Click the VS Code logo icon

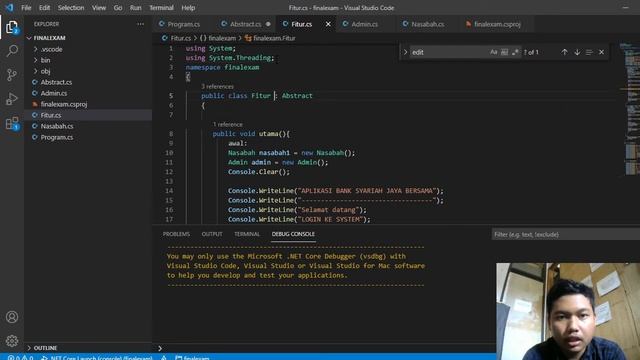(x=9, y=7)
